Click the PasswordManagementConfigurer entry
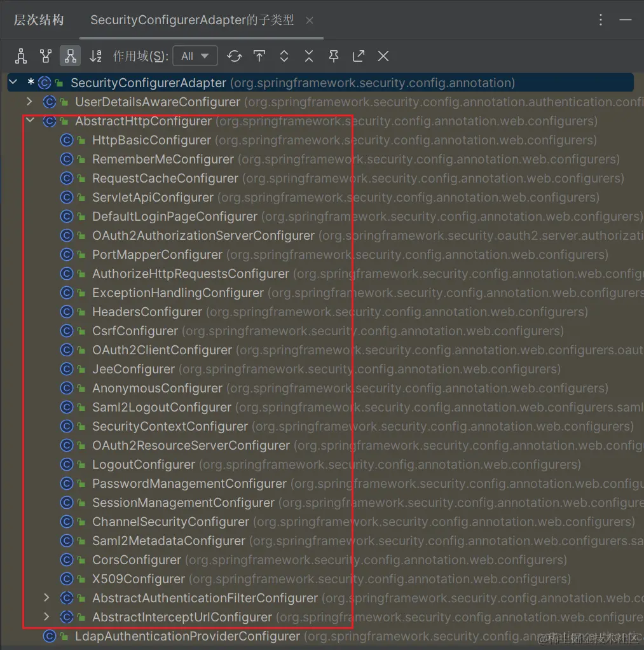 point(189,483)
